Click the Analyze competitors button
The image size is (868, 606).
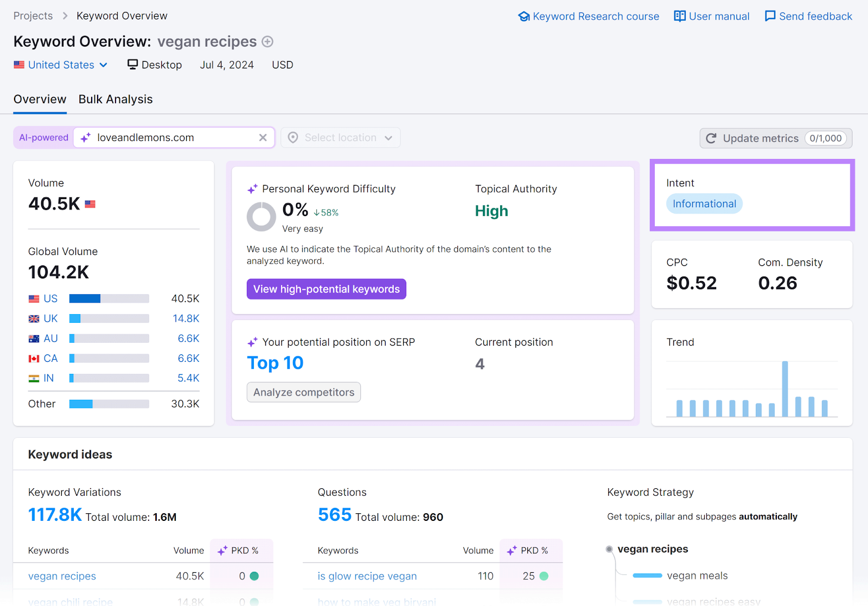pyautogui.click(x=303, y=392)
